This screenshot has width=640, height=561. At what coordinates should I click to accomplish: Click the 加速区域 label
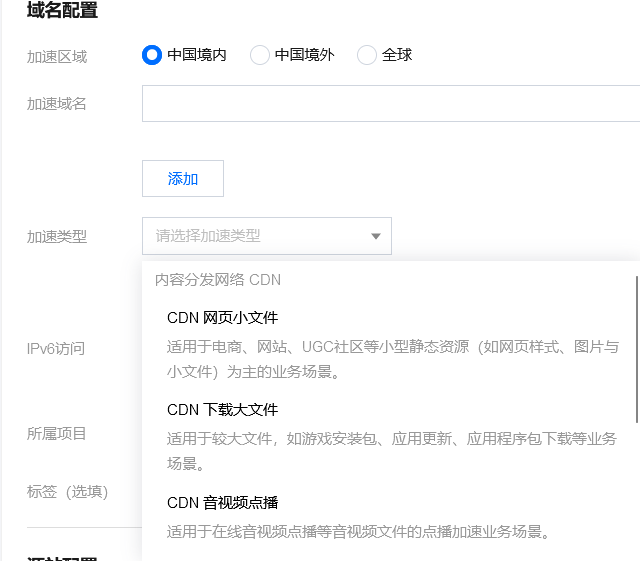coord(57,57)
